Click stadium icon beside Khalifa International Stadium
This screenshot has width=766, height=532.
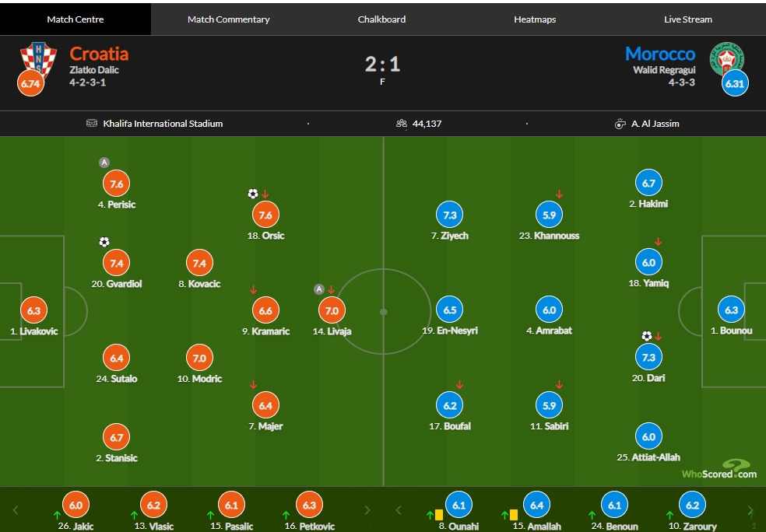(x=92, y=123)
